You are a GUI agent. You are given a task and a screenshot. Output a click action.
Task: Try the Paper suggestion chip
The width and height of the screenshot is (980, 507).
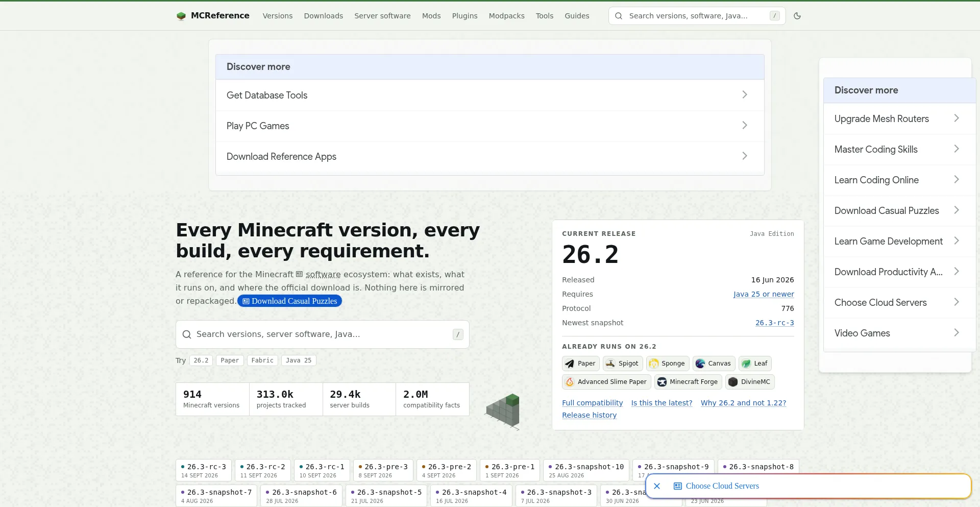coord(230,360)
